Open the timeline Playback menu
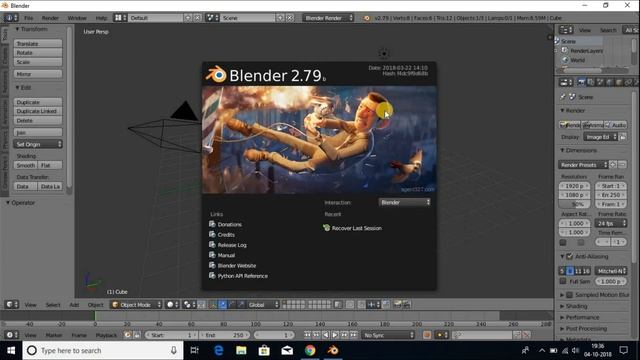The height and width of the screenshot is (360, 640). click(106, 335)
